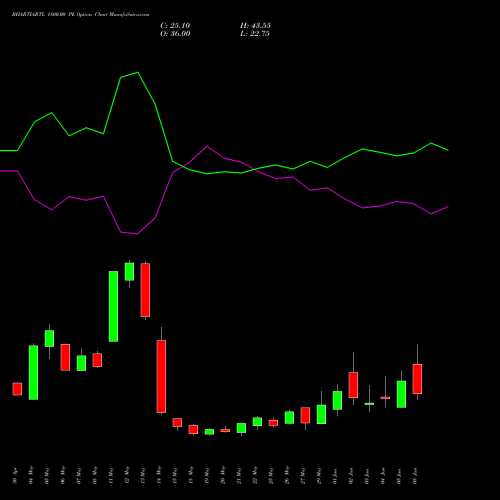Click the 08 Jun date label
500x500 pixels.
point(415,476)
